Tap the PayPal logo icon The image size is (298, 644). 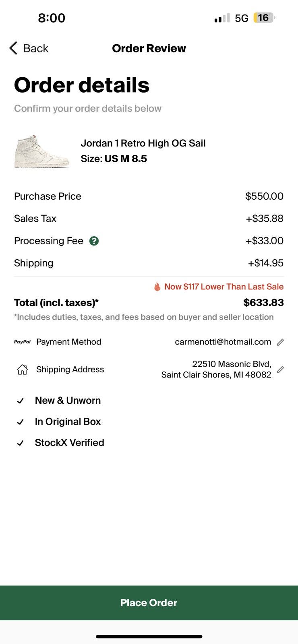22,342
